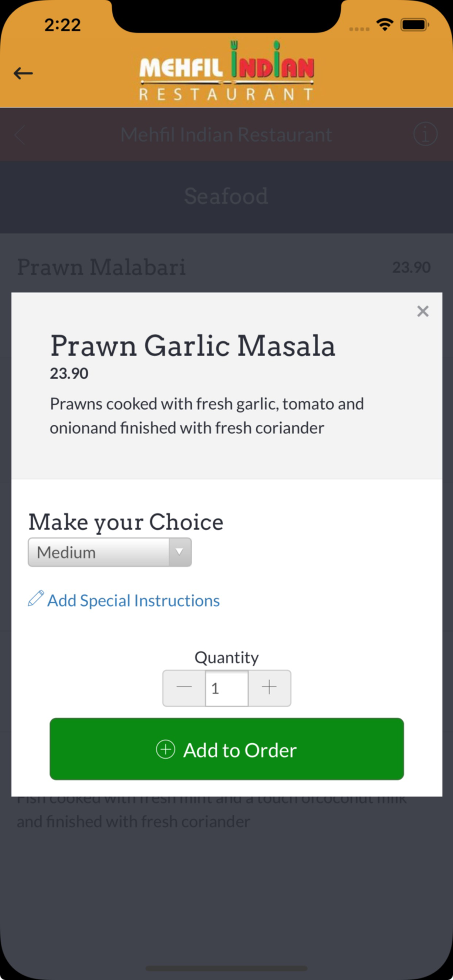
Task: Click the dropdown arrow next to Medium
Action: (180, 552)
